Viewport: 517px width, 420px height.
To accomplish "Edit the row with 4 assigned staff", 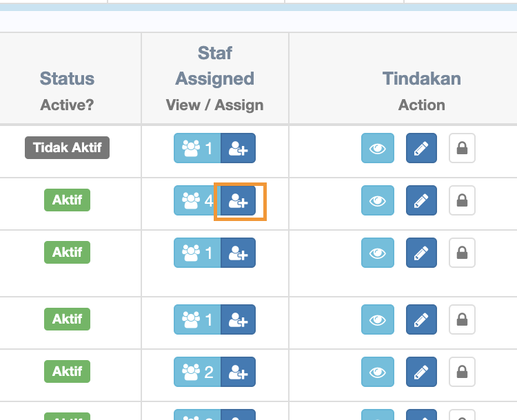I will (x=422, y=201).
